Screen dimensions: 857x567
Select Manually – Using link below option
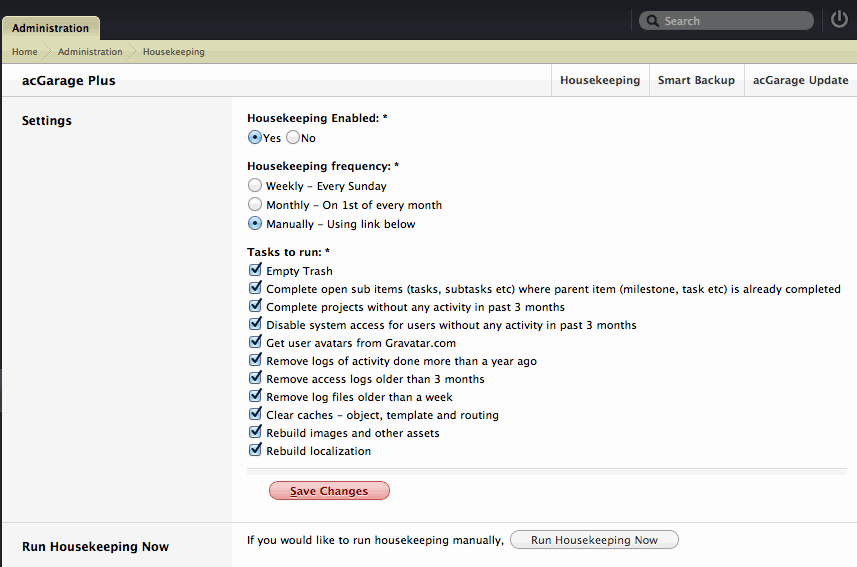tap(255, 224)
